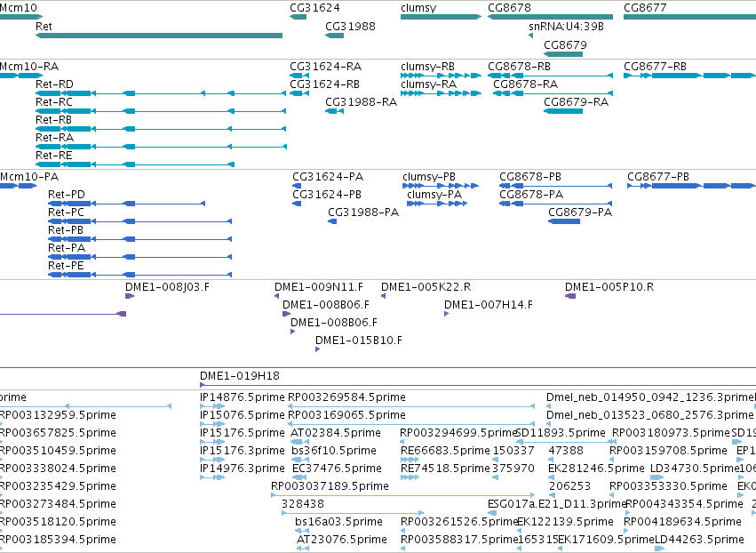Click the DME1-008J03.F feature

click(x=130, y=296)
